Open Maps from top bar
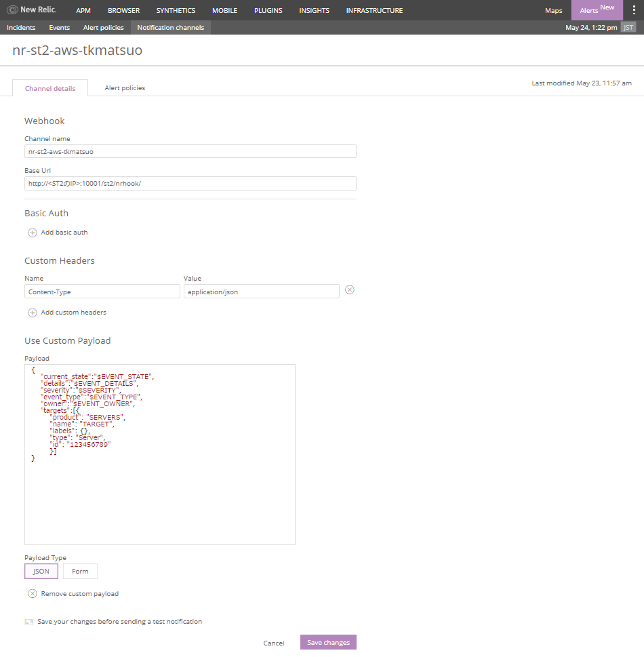 click(x=553, y=10)
